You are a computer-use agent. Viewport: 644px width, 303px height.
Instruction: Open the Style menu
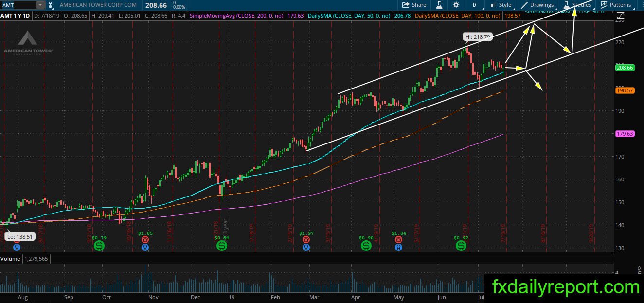[x=501, y=5]
